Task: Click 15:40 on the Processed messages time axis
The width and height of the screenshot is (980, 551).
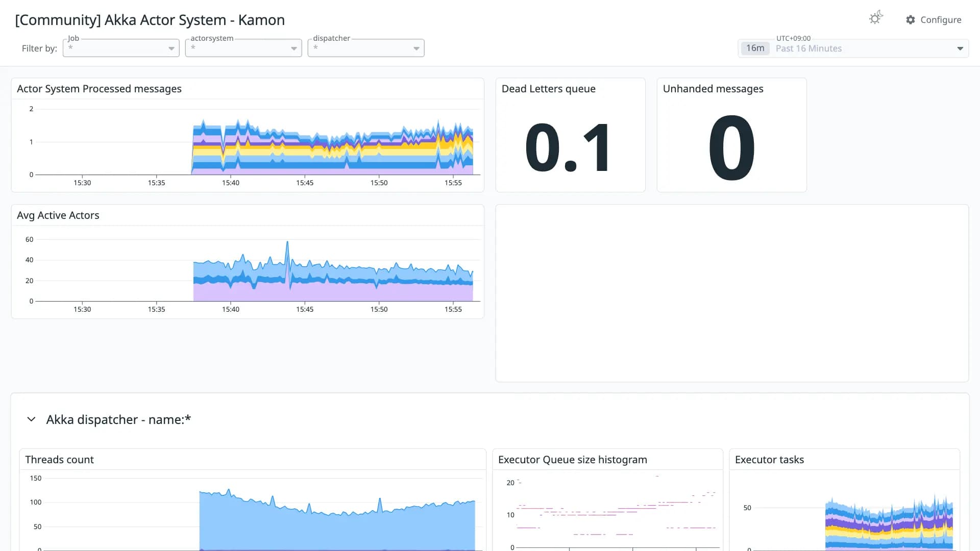Action: [x=231, y=183]
